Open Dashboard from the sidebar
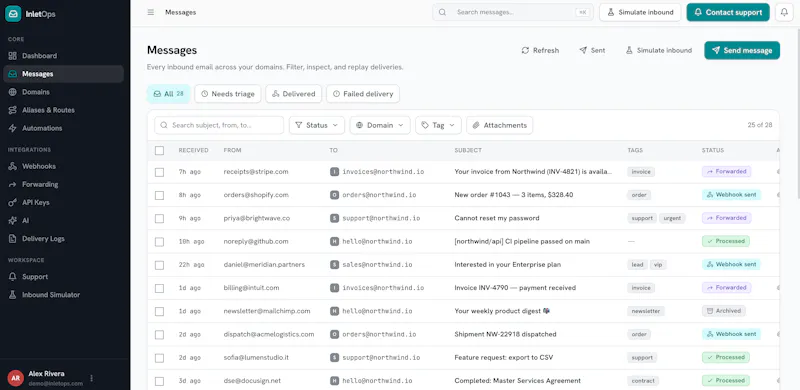 pos(63,56)
